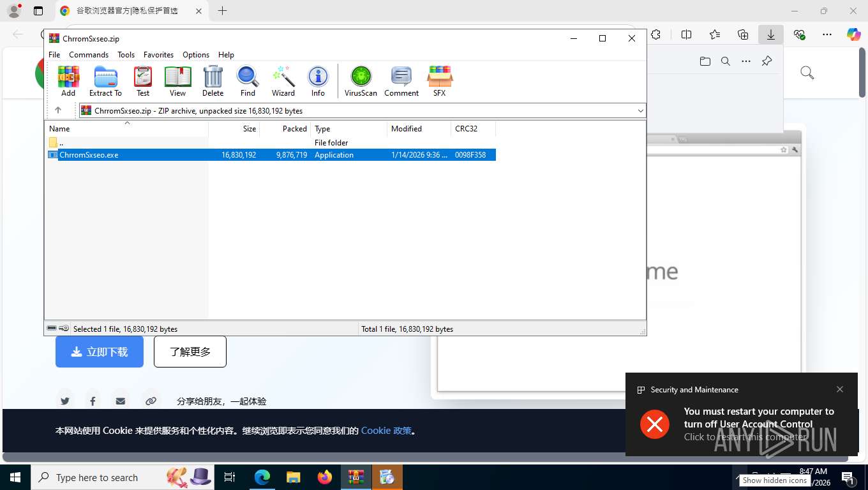Open Edge Favorites star icon

coord(715,34)
